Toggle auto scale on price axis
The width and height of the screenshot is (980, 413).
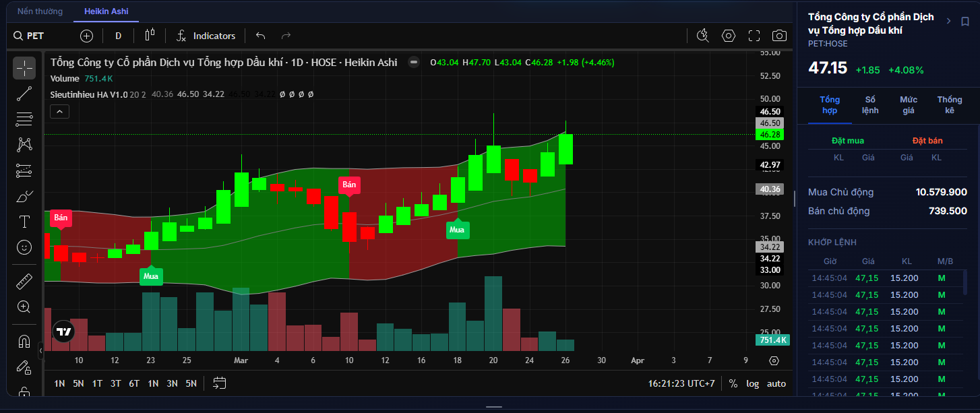[x=776, y=383]
